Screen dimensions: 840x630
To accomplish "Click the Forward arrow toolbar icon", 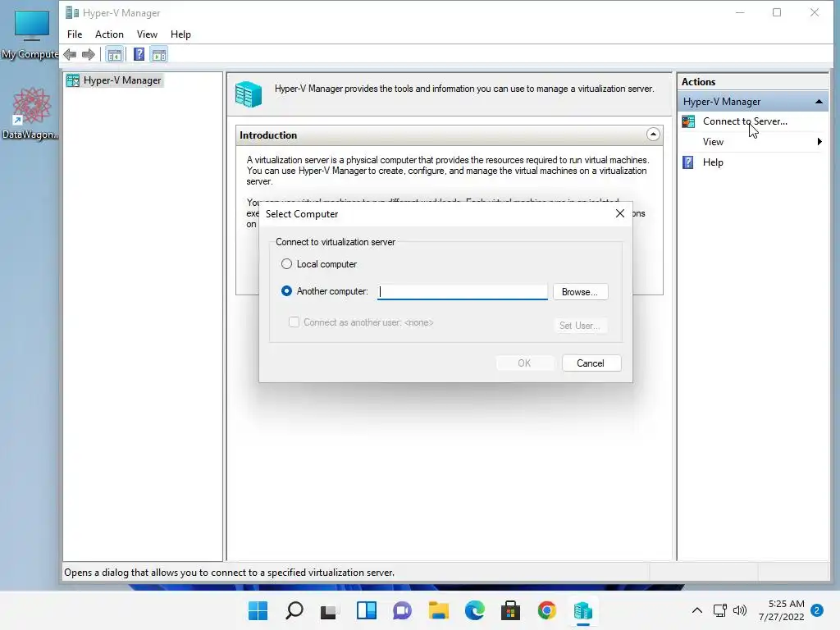I will (x=89, y=54).
